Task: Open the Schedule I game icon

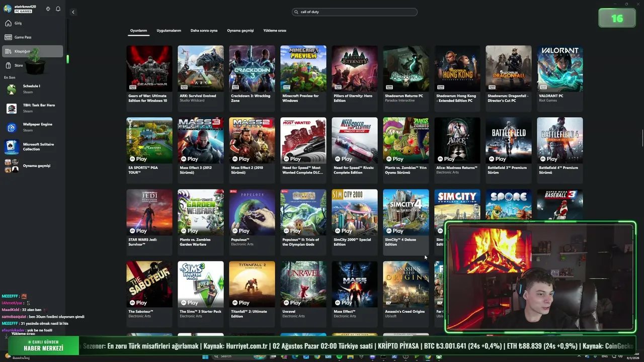Action: tap(11, 89)
